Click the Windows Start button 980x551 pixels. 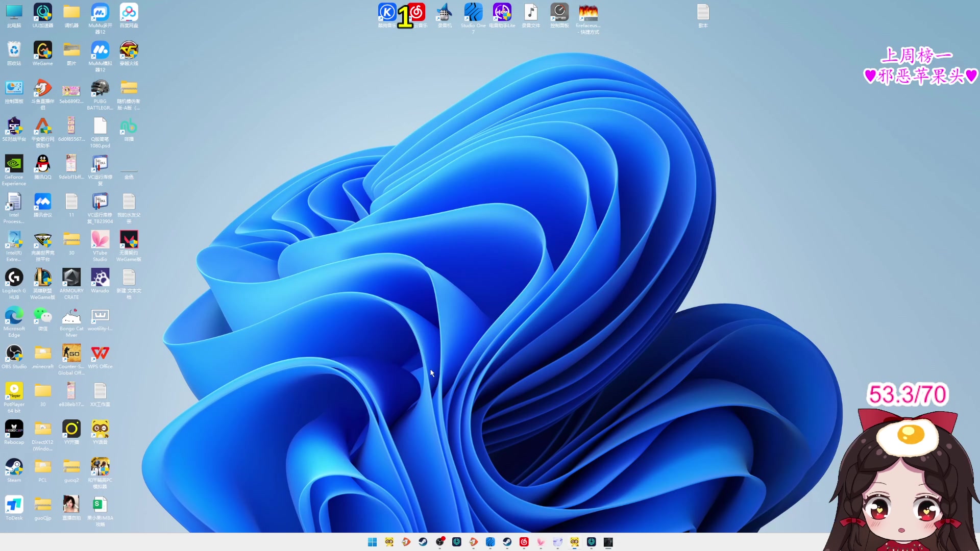[x=373, y=542]
